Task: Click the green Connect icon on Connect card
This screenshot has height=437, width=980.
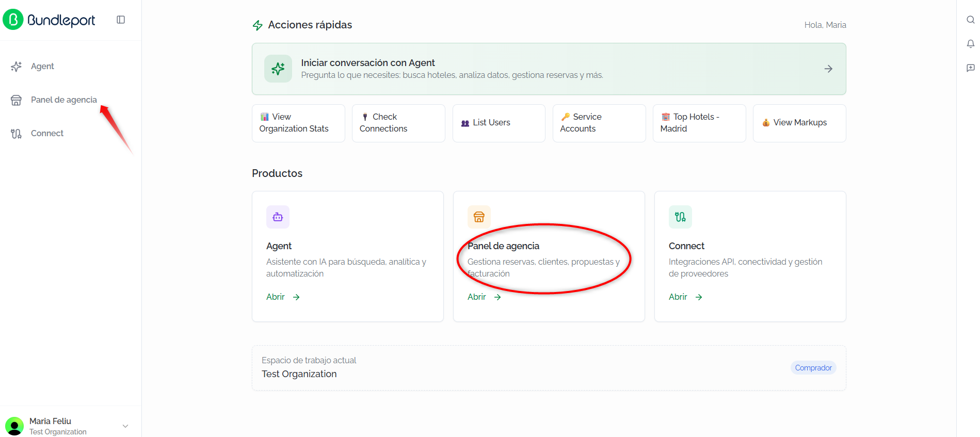Action: pyautogui.click(x=680, y=217)
